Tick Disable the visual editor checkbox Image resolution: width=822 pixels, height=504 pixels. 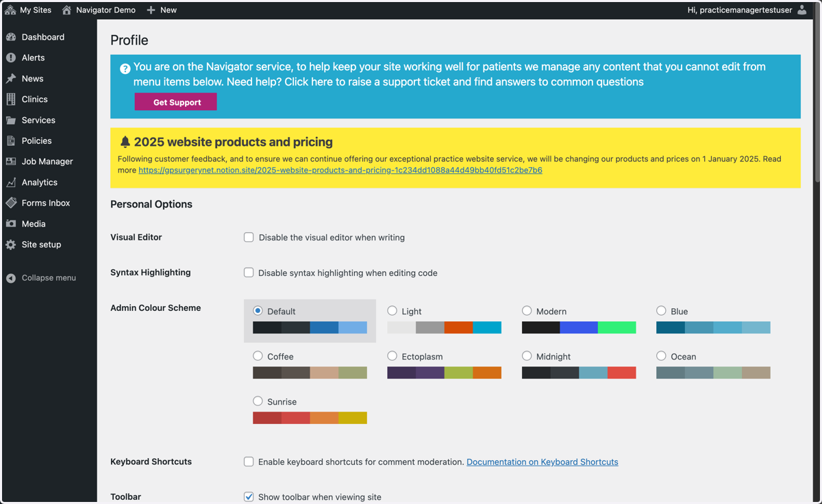249,237
